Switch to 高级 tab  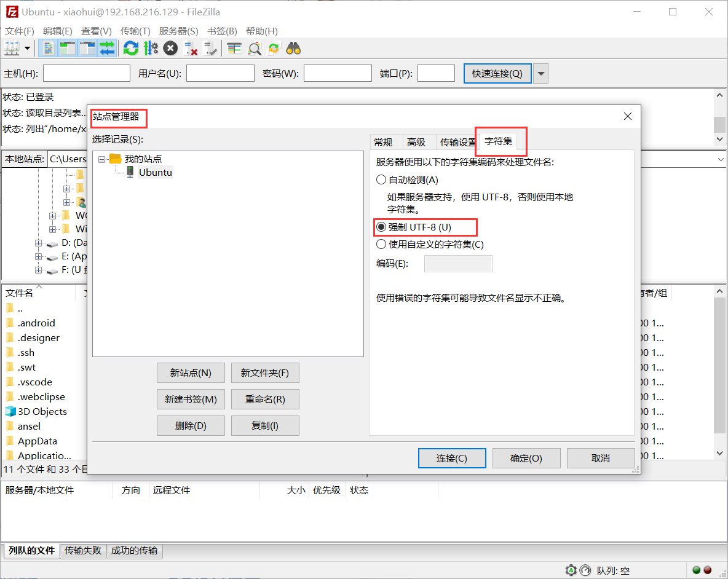tap(416, 142)
